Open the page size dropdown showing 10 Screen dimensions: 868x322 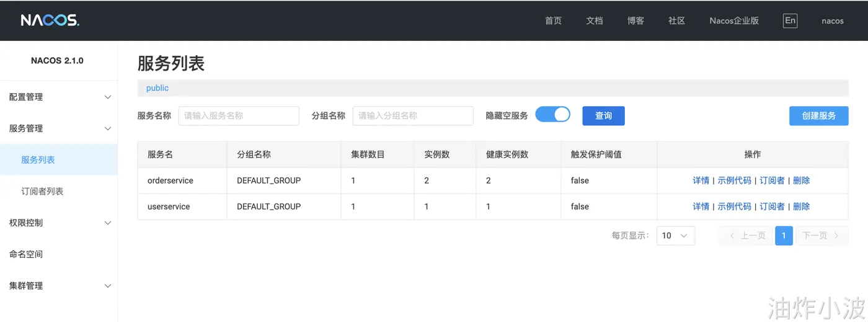[x=675, y=236]
